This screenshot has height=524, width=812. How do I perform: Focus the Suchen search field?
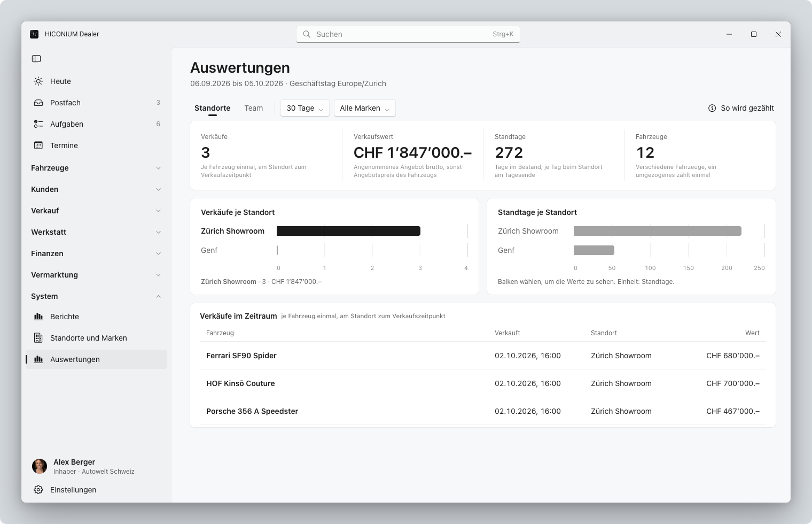[408, 34]
